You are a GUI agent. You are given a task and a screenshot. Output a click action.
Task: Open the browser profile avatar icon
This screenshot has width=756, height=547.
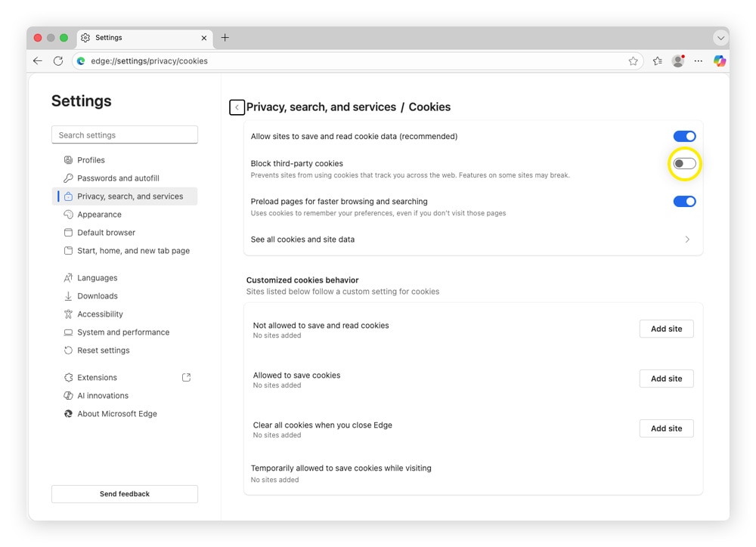pos(677,60)
